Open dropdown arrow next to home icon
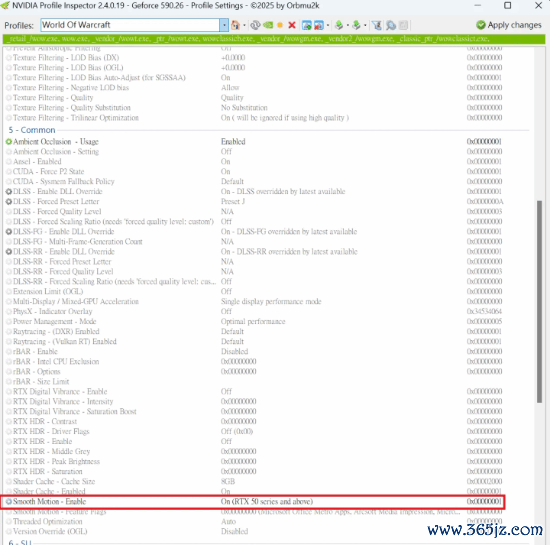 pyautogui.click(x=244, y=25)
